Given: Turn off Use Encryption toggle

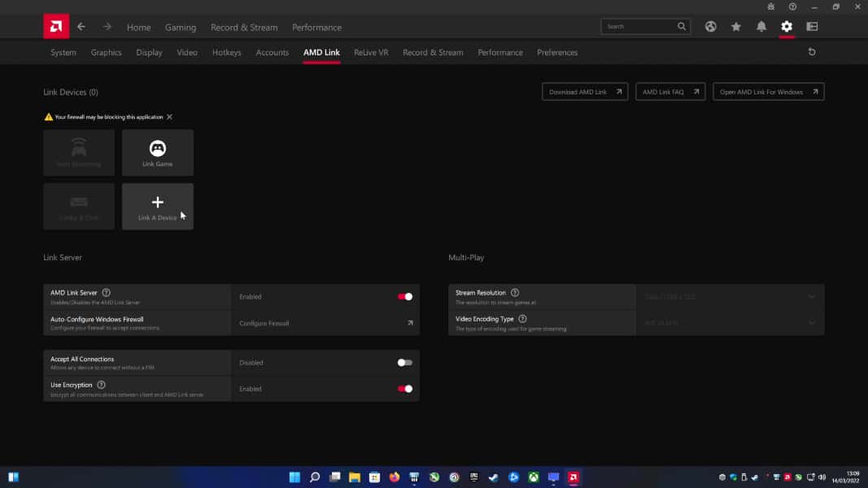Looking at the screenshot, I should (x=404, y=389).
